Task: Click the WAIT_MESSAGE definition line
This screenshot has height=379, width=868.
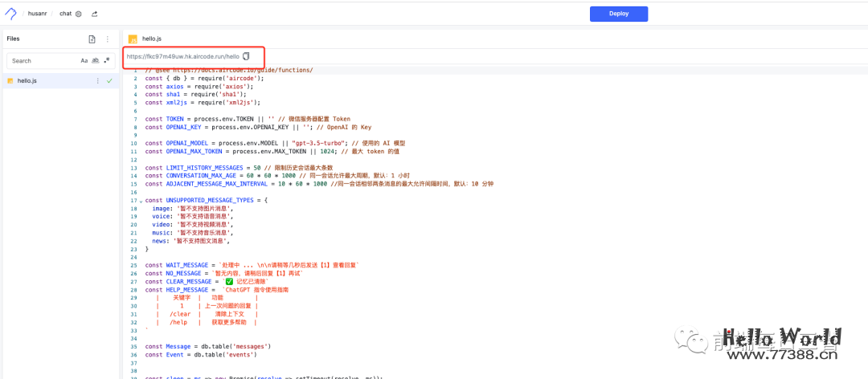Action: 252,265
